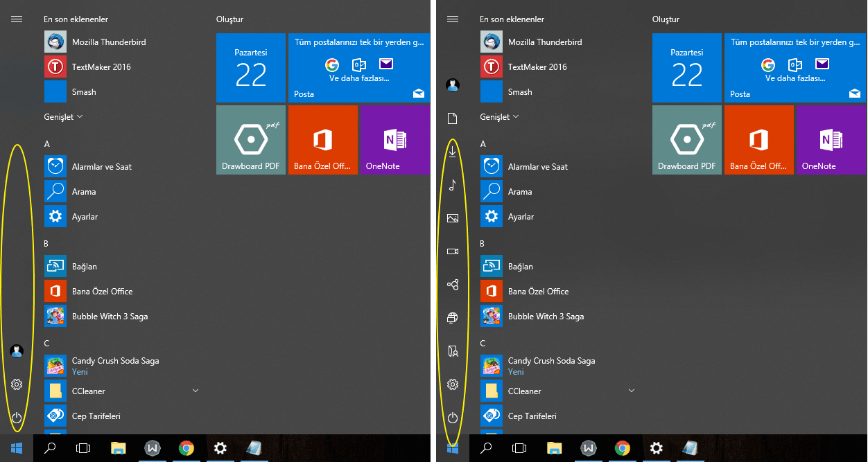Open OneNote tile in left Start menu
The image size is (868, 462).
pos(395,140)
